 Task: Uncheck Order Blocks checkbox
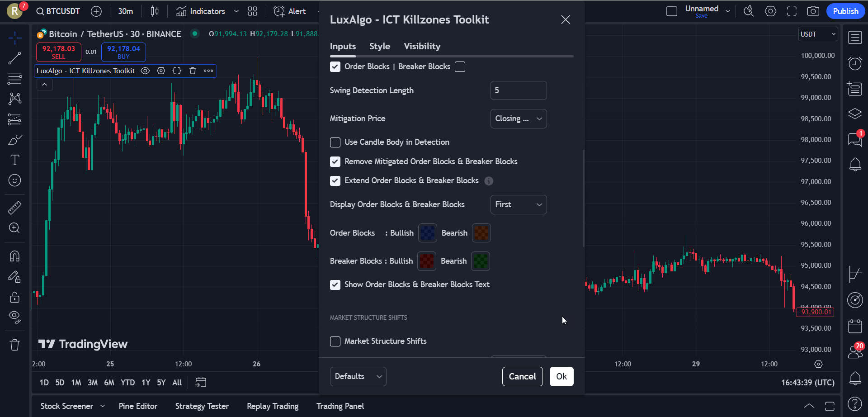pos(335,67)
